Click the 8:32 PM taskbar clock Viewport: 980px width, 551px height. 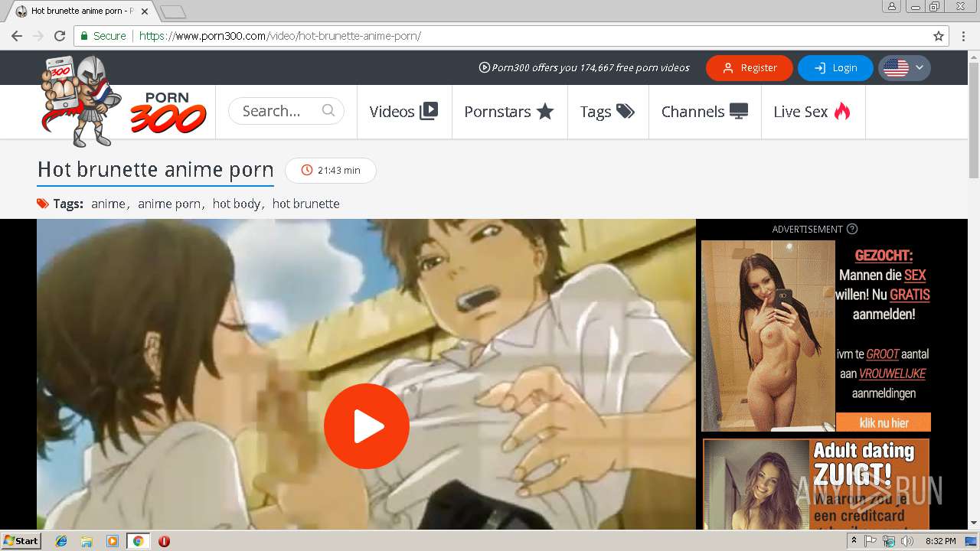point(940,541)
